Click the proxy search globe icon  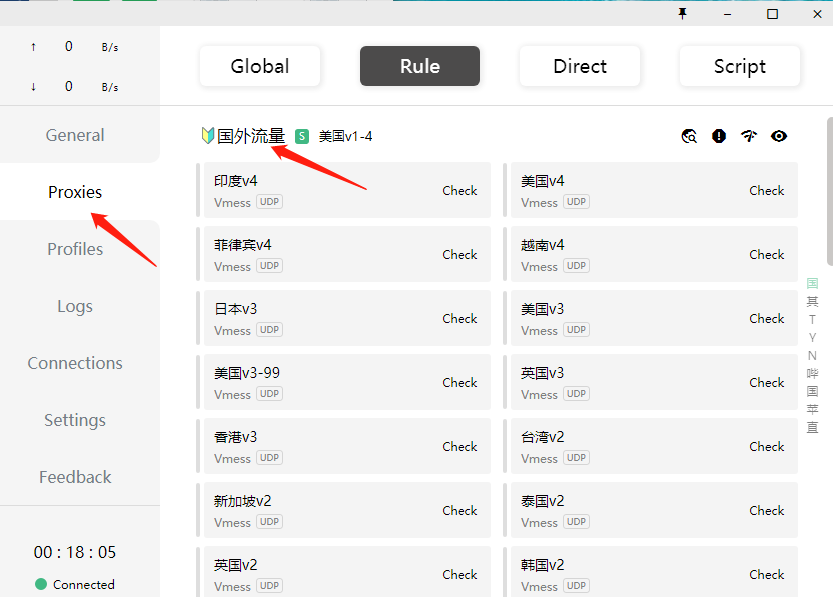pyautogui.click(x=689, y=136)
